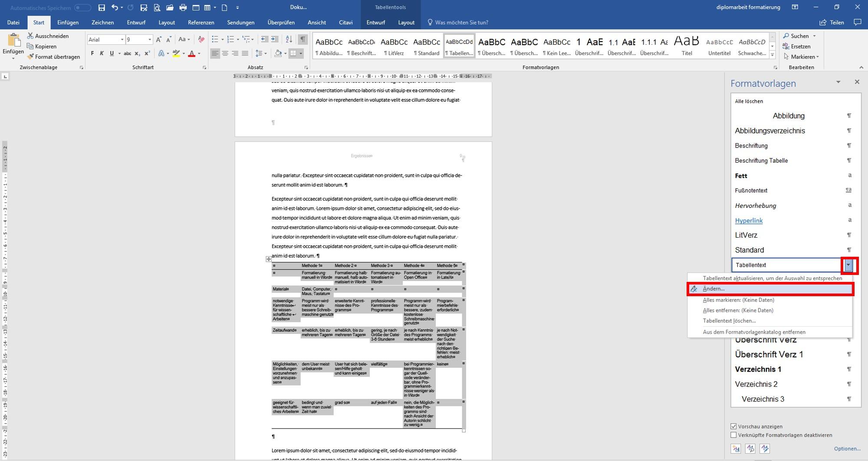Open the font name Arial dropdown
Image resolution: width=868 pixels, height=461 pixels.
122,39
